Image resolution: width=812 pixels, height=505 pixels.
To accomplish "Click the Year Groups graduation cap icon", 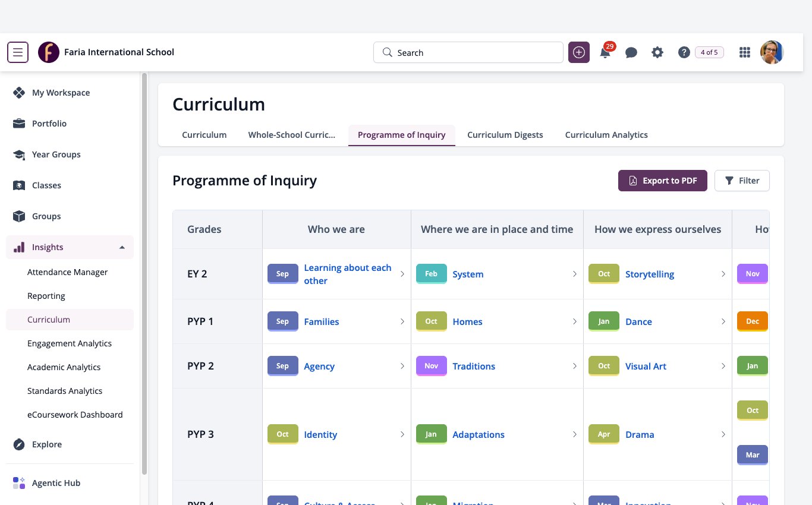I will 19,154.
